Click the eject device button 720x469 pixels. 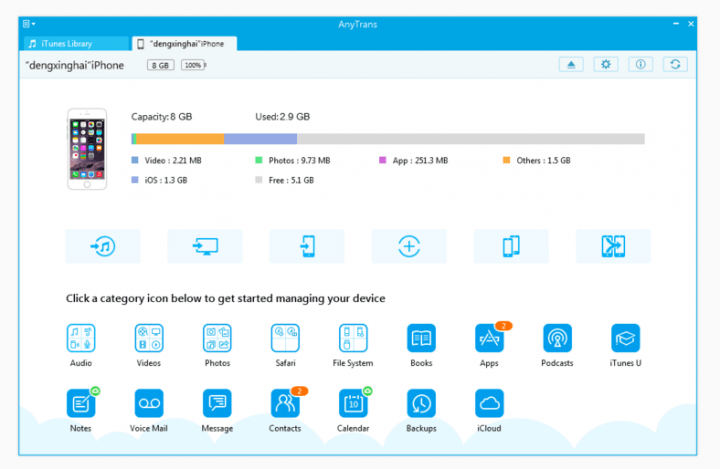tap(571, 64)
